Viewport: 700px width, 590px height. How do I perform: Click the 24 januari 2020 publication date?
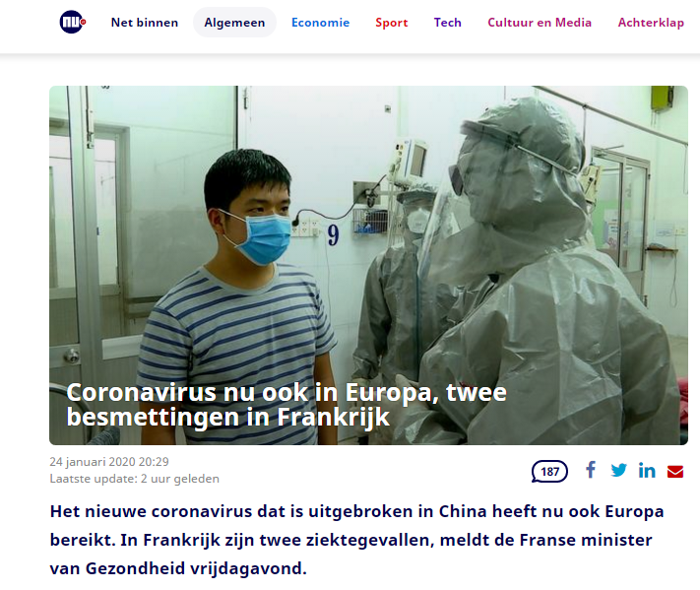coord(109,461)
